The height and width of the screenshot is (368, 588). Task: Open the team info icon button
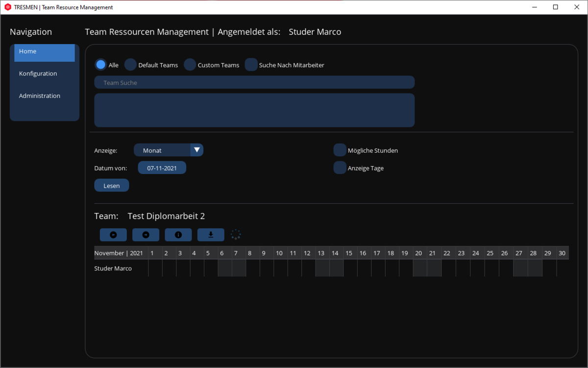[178, 235]
